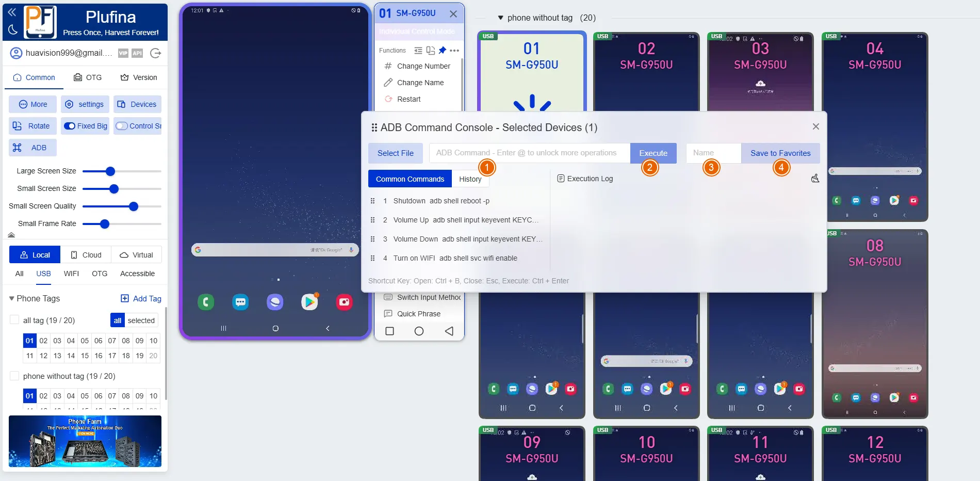The height and width of the screenshot is (481, 980).
Task: Open the green Phone app on the big screen
Action: (206, 301)
